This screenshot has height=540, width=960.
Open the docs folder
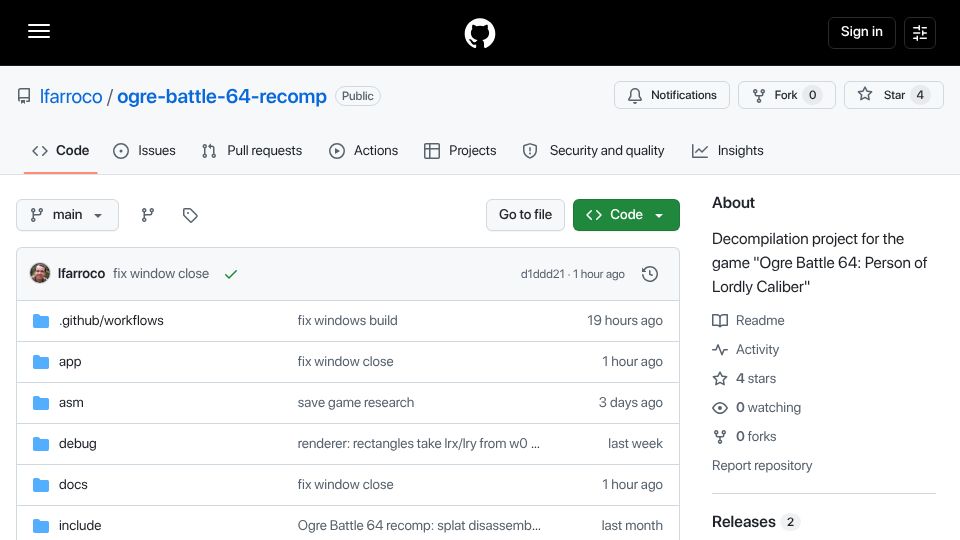[73, 485]
